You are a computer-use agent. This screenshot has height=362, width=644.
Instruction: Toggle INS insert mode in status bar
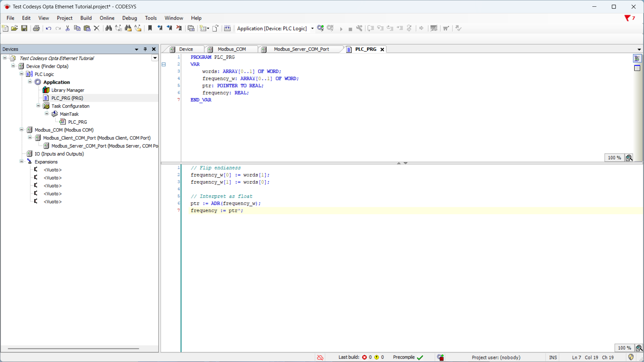click(x=553, y=357)
